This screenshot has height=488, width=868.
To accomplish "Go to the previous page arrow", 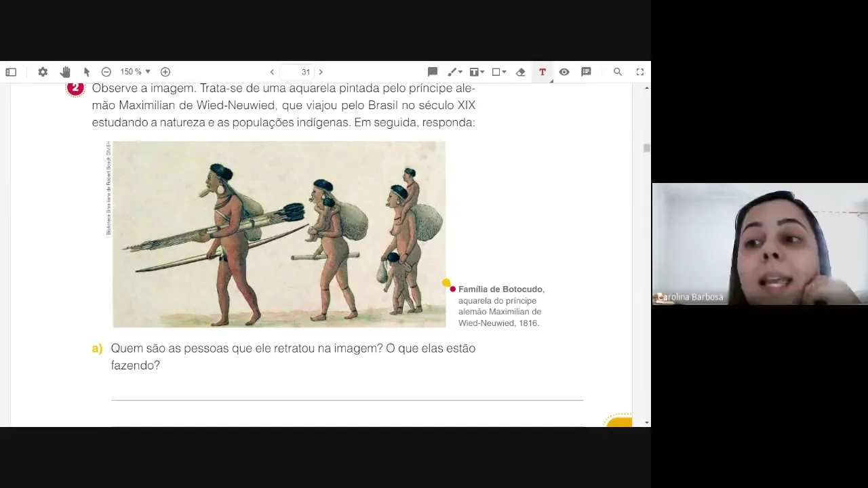I will coord(272,72).
